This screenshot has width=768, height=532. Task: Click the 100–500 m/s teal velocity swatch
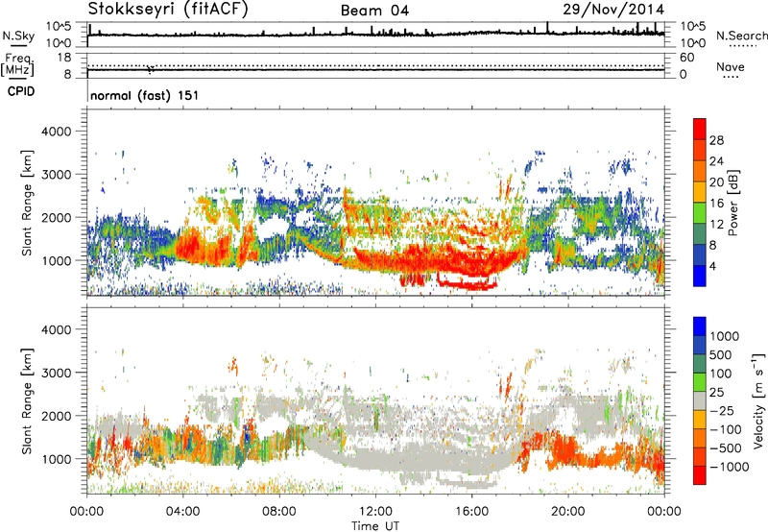[700, 364]
